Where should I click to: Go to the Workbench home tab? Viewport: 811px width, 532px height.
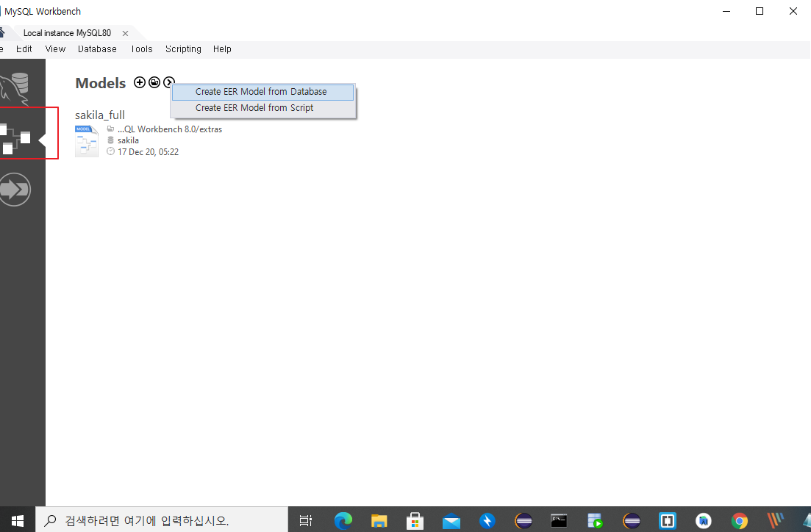tap(2, 32)
